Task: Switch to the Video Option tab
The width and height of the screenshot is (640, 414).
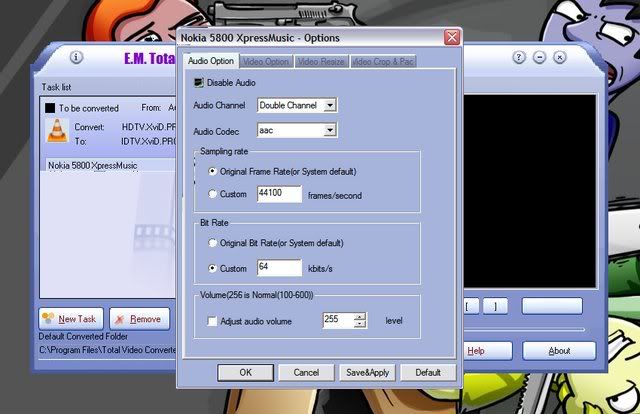Action: click(266, 62)
